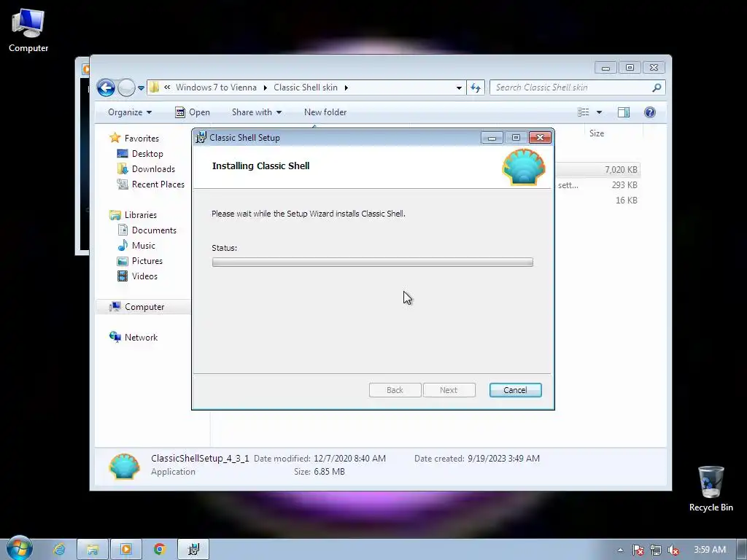The height and width of the screenshot is (560, 747).
Task: Select Favorites in the navigation pane
Action: (x=142, y=138)
